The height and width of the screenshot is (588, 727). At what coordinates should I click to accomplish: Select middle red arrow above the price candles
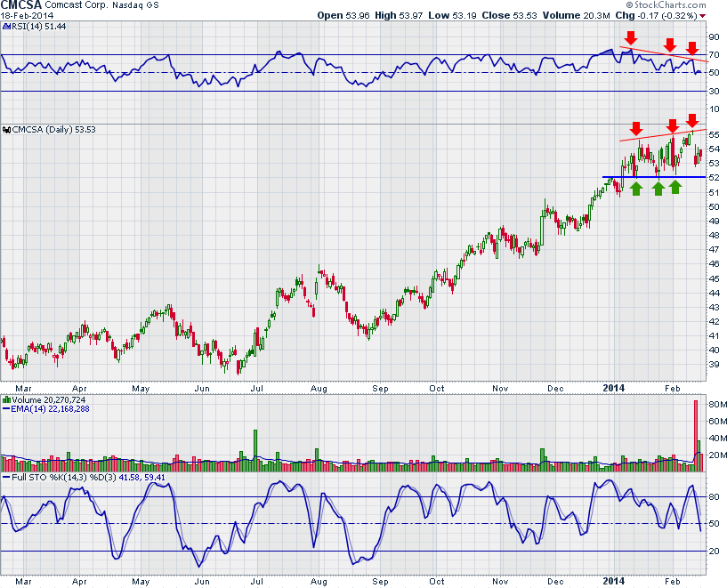pos(673,125)
